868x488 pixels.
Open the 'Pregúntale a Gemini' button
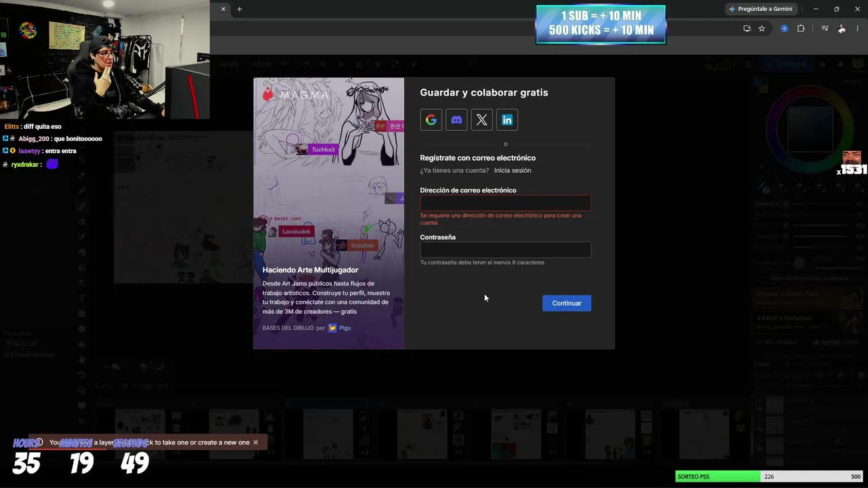[x=760, y=9]
